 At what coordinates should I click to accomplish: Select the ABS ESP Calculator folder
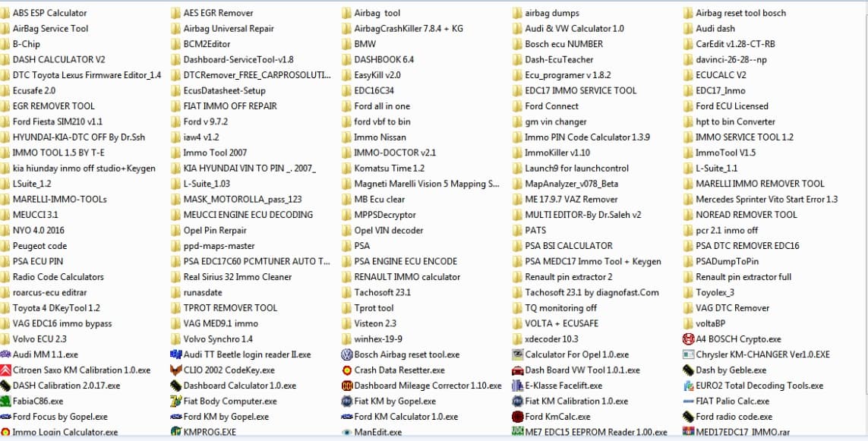(x=44, y=13)
